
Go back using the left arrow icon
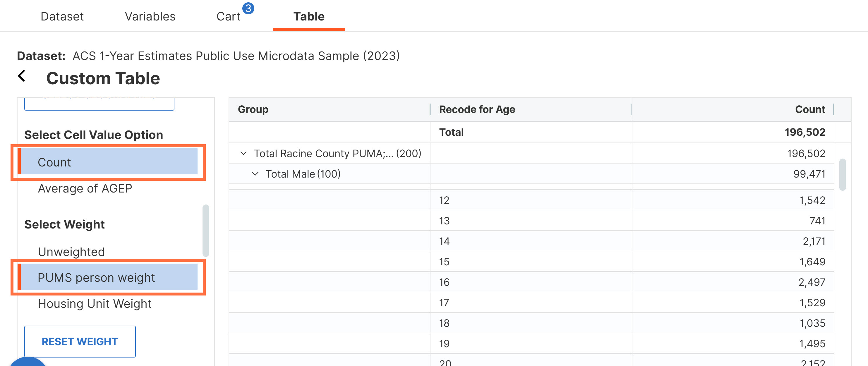click(x=22, y=76)
